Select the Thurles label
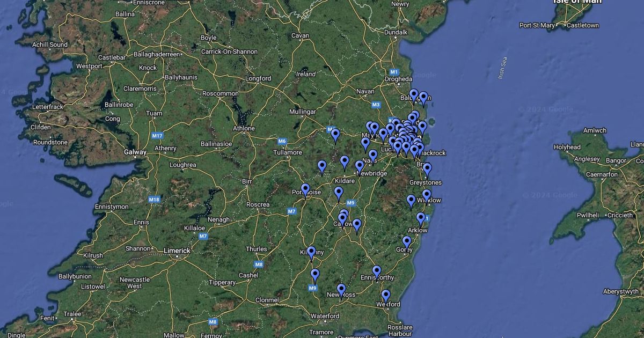644x338 pixels. tap(256, 249)
